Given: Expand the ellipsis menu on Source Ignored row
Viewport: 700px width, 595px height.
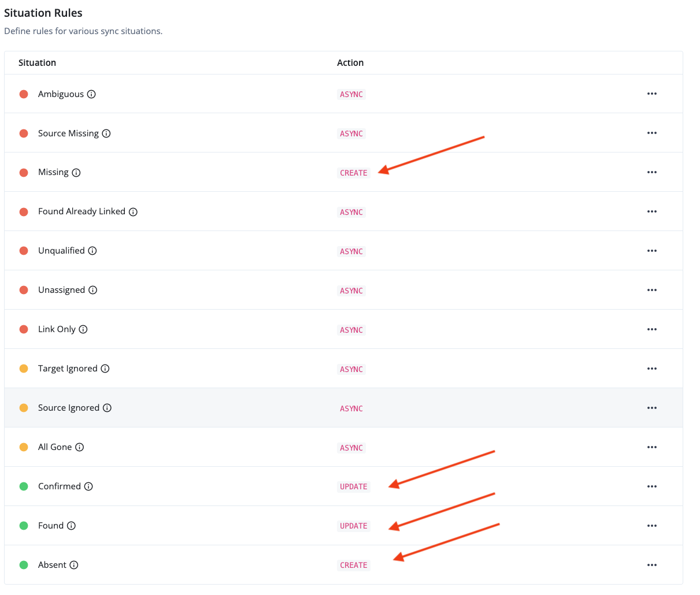Looking at the screenshot, I should pyautogui.click(x=652, y=408).
